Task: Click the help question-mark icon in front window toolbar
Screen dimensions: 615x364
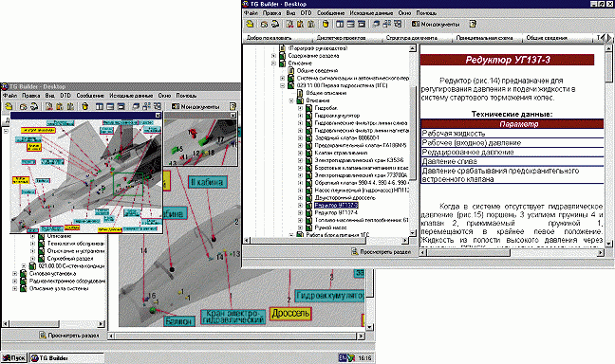Action: coord(473,24)
